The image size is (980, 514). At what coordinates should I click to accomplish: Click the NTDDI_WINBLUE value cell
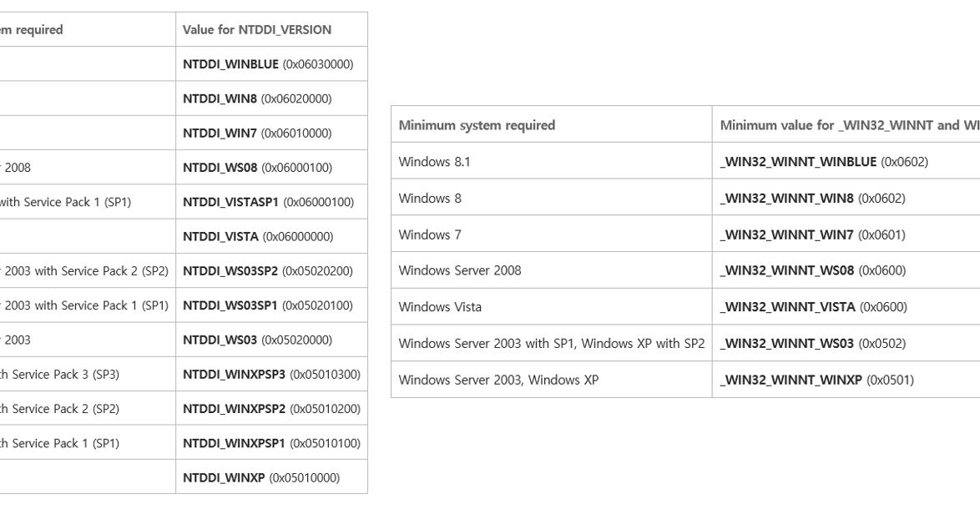[270, 64]
